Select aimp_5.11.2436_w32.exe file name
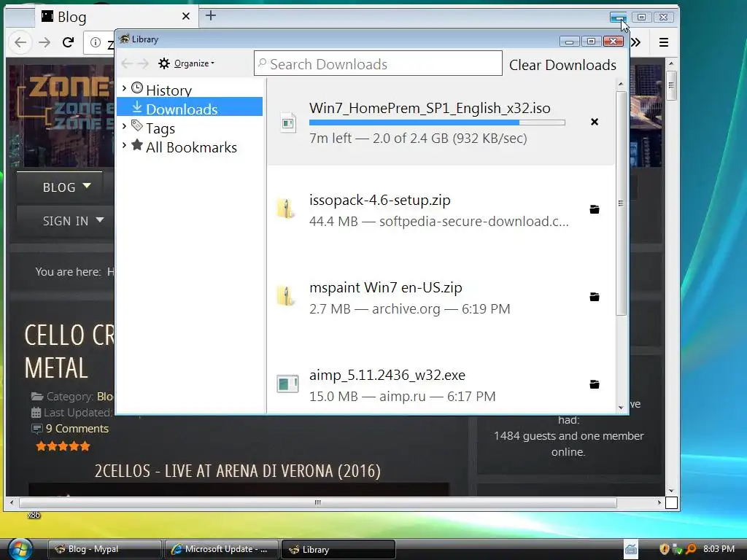Image resolution: width=747 pixels, height=560 pixels. 387,376
